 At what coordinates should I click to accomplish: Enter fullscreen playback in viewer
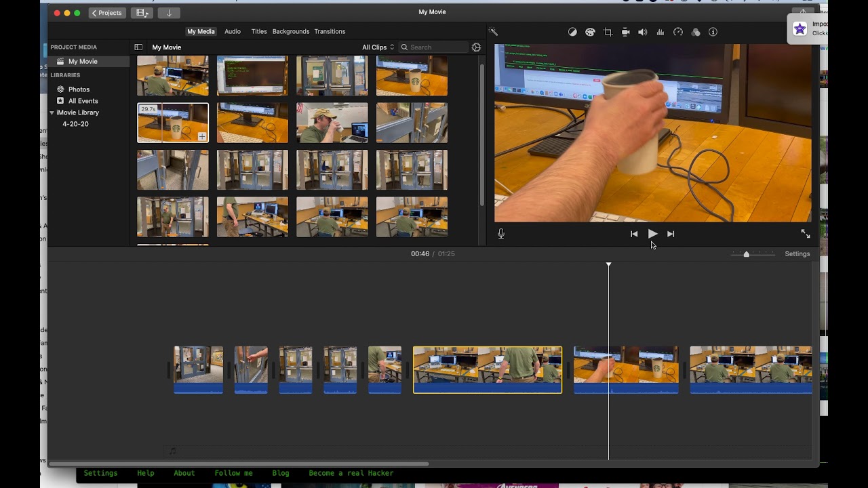806,233
